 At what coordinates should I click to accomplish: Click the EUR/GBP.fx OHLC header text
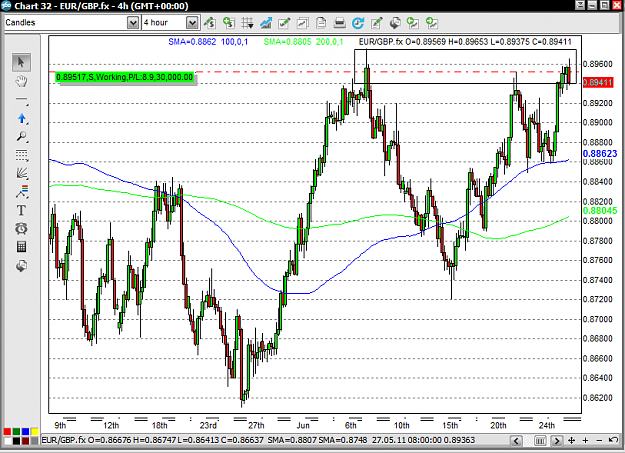[465, 42]
